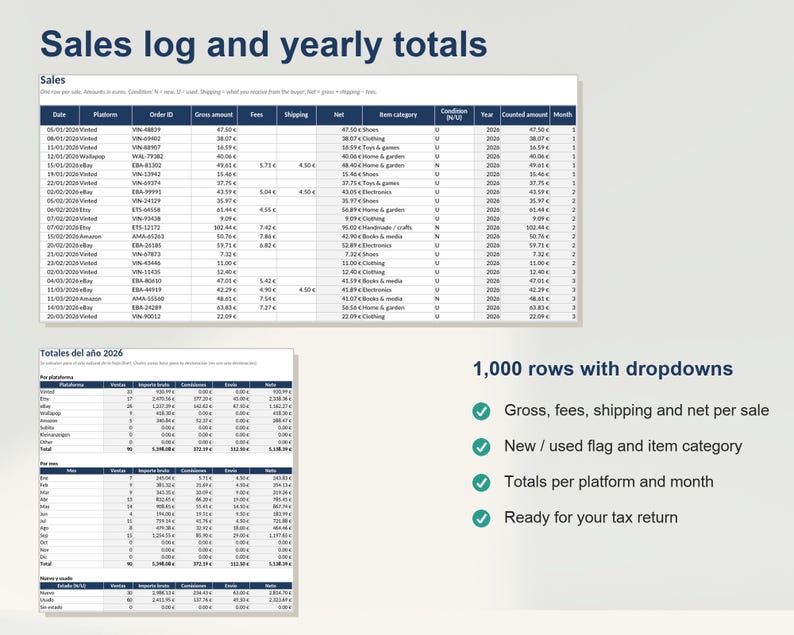Click the 'Handmade / crafts' category cell
The image size is (794, 635).
[x=398, y=228]
